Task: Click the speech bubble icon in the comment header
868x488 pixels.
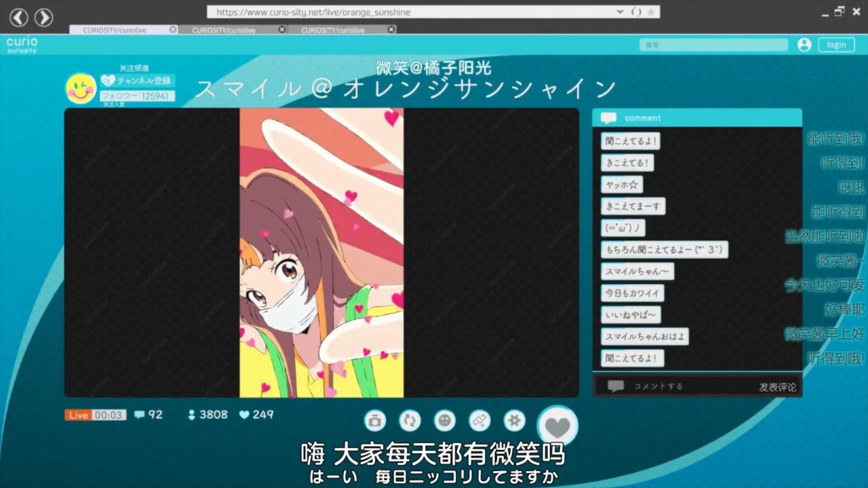Action: 608,118
